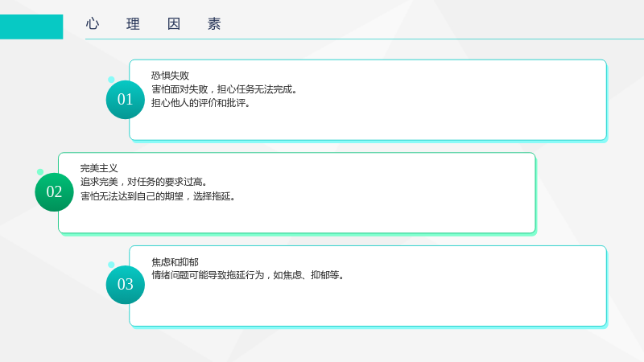Click the 03 numbered circle badge

click(126, 285)
